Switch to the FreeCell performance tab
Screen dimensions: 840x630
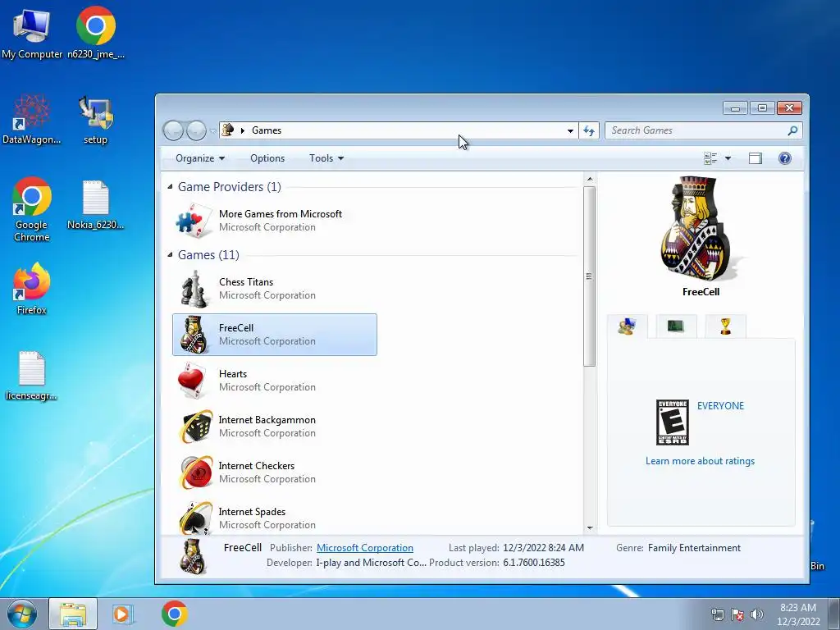pyautogui.click(x=676, y=326)
